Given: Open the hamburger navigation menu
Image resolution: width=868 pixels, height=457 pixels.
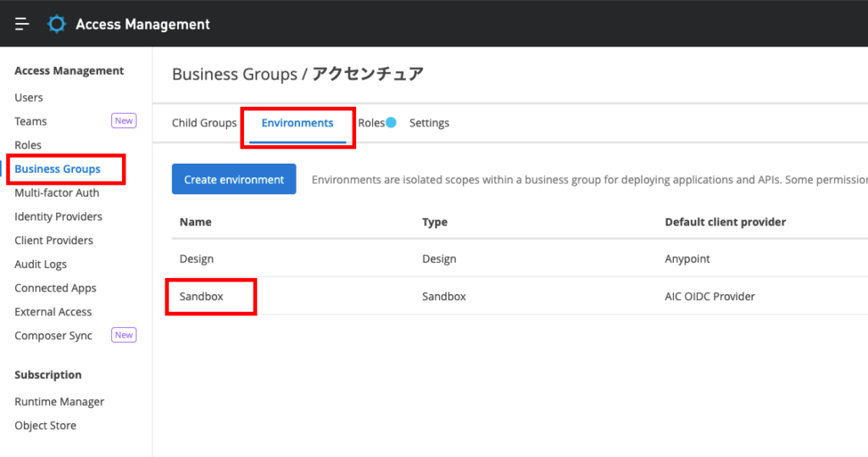Looking at the screenshot, I should point(22,24).
